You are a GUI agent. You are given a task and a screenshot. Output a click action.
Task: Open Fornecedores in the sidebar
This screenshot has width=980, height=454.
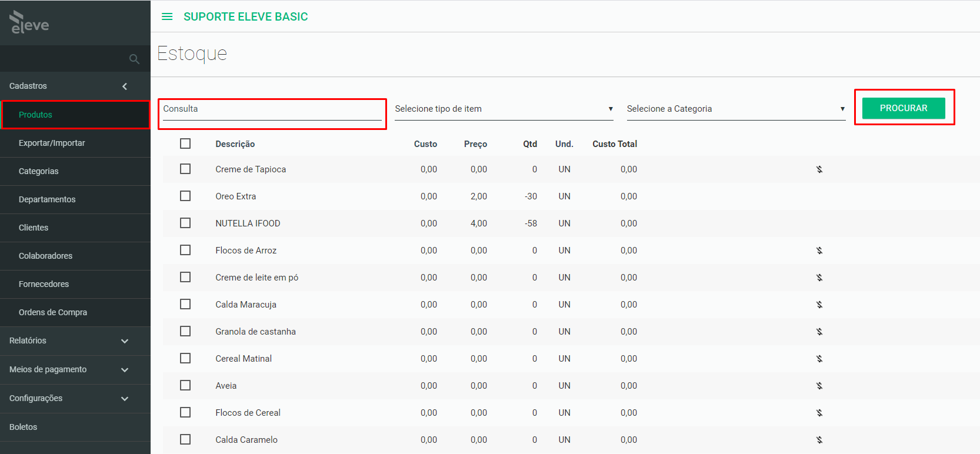coord(75,284)
